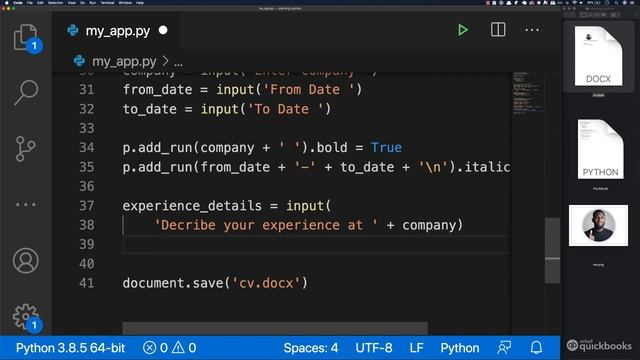Open the Terminal menu in the menu bar
Image resolution: width=640 pixels, height=360 pixels.
pyautogui.click(x=107, y=2)
